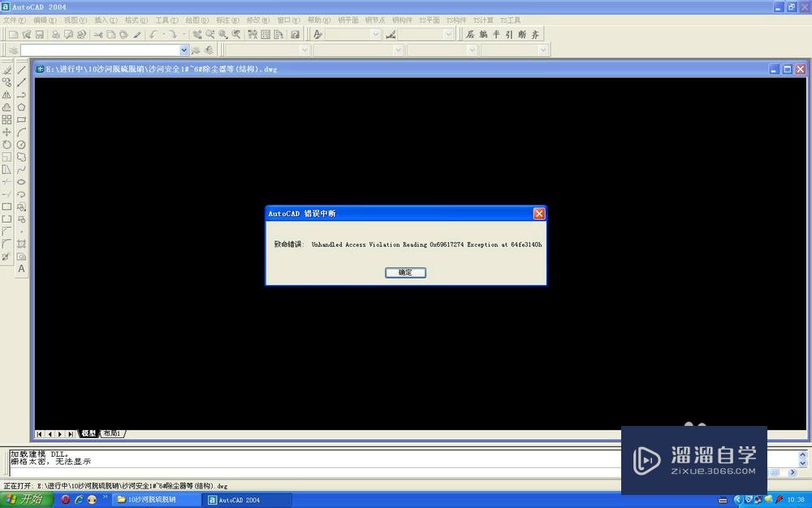Viewport: 812px width, 508px height.
Task: Click the Undo arrow icon
Action: 153,34
